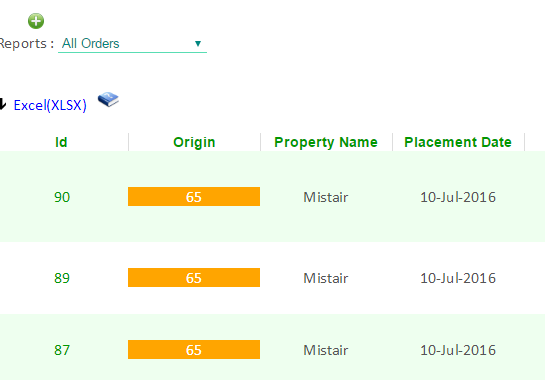The image size is (545, 380).
Task: Open the All Orders reports dropdown
Action: coord(132,44)
